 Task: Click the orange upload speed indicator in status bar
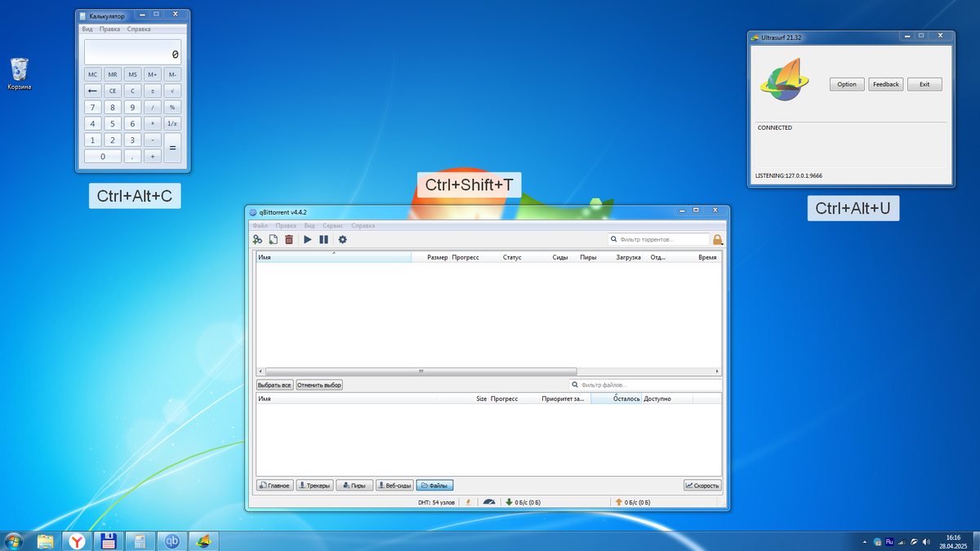632,502
